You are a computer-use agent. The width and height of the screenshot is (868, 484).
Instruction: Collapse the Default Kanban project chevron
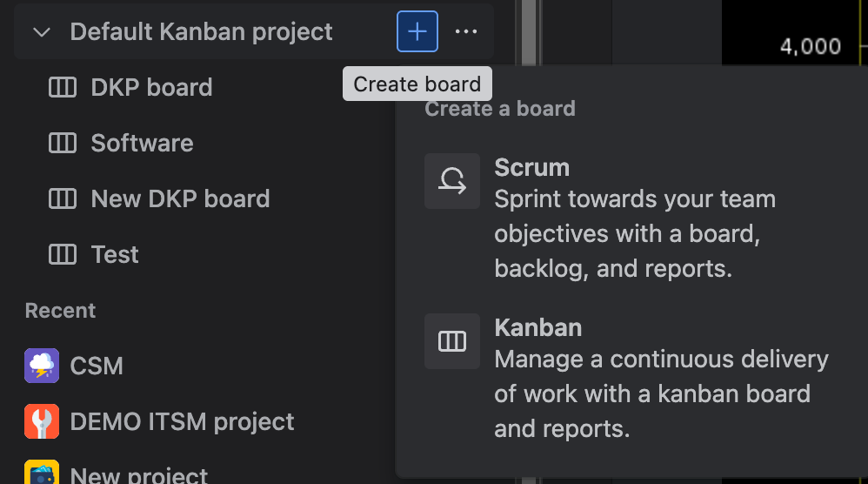click(41, 32)
